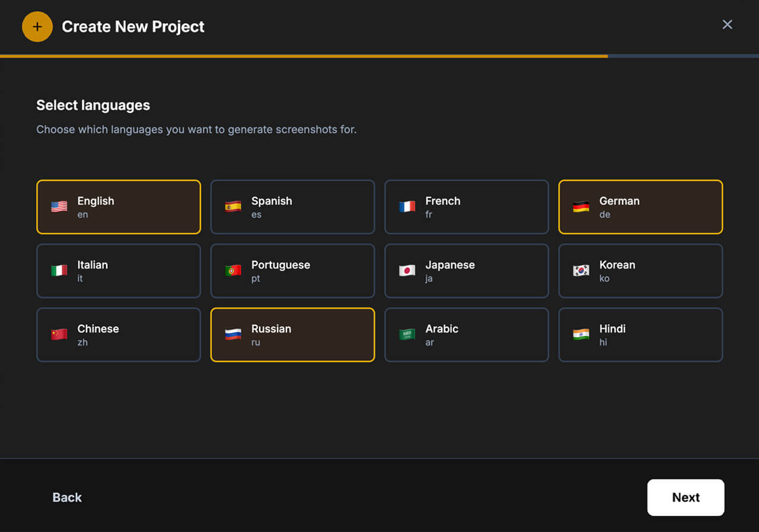Image resolution: width=759 pixels, height=532 pixels.
Task: Select the Chinese language card
Action: tap(119, 335)
